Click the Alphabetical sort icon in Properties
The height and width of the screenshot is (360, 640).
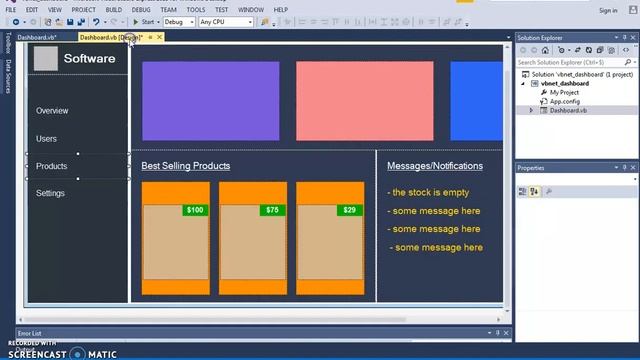pyautogui.click(x=534, y=191)
